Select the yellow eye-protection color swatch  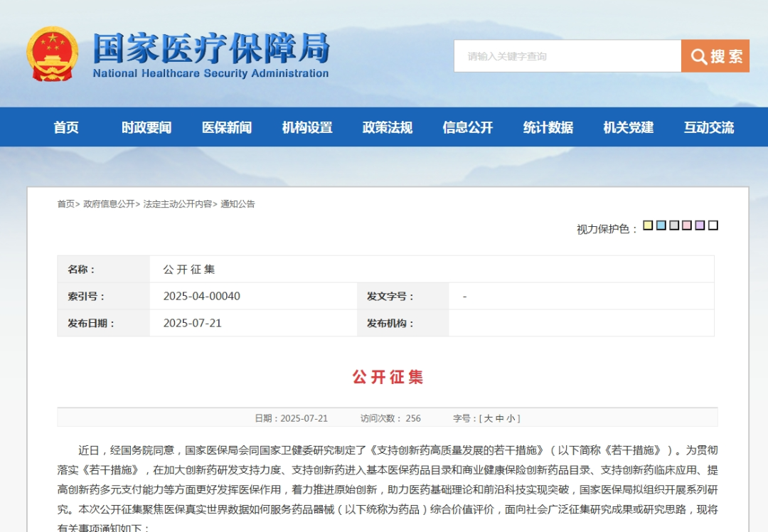point(648,225)
